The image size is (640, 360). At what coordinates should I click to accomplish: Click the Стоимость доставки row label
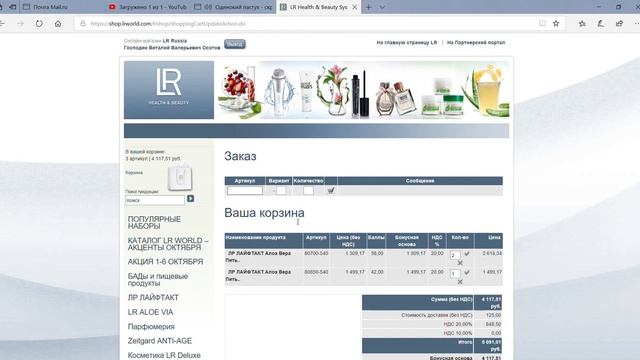pos(437,315)
